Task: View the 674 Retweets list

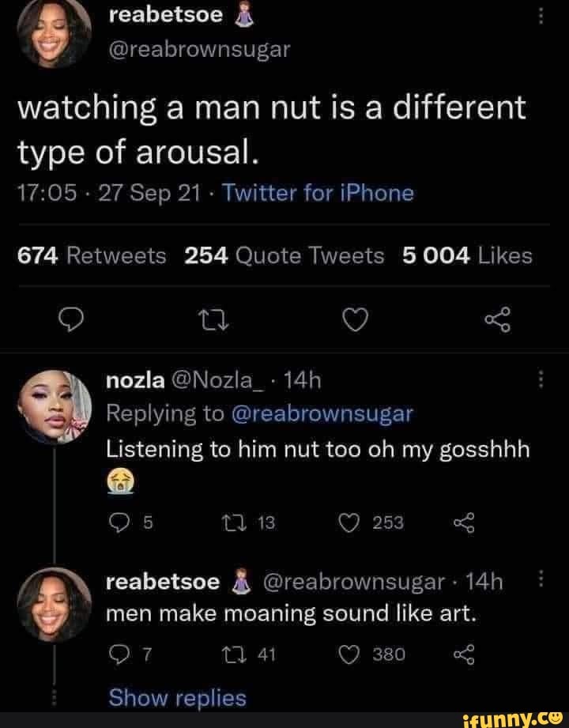Action: click(93, 255)
